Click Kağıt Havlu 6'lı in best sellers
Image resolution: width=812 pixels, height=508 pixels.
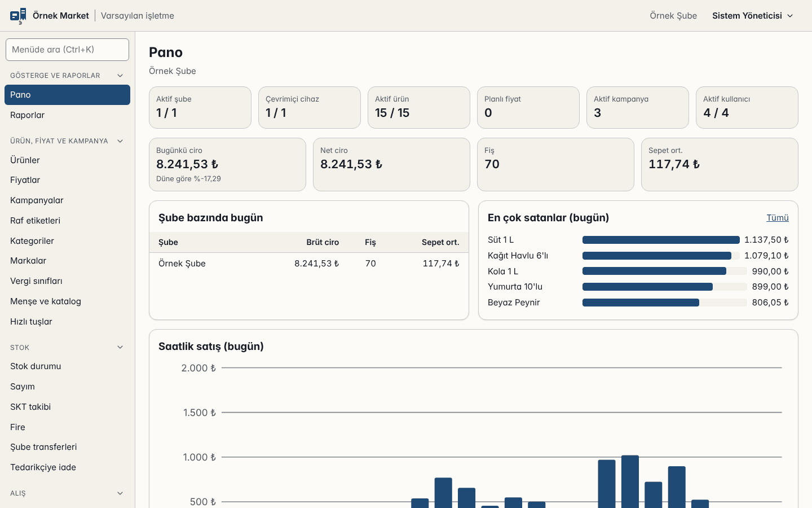pos(518,256)
